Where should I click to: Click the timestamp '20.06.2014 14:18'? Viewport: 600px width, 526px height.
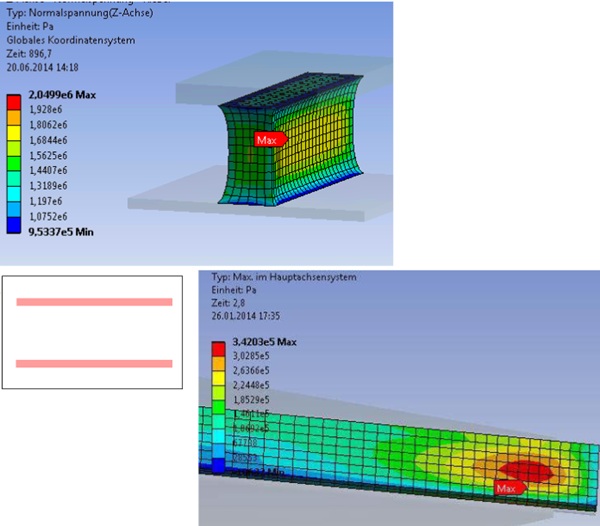point(42,67)
